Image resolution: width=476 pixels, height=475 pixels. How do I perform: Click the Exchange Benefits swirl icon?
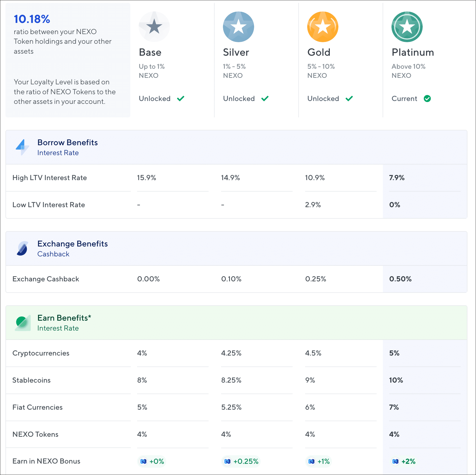22,248
